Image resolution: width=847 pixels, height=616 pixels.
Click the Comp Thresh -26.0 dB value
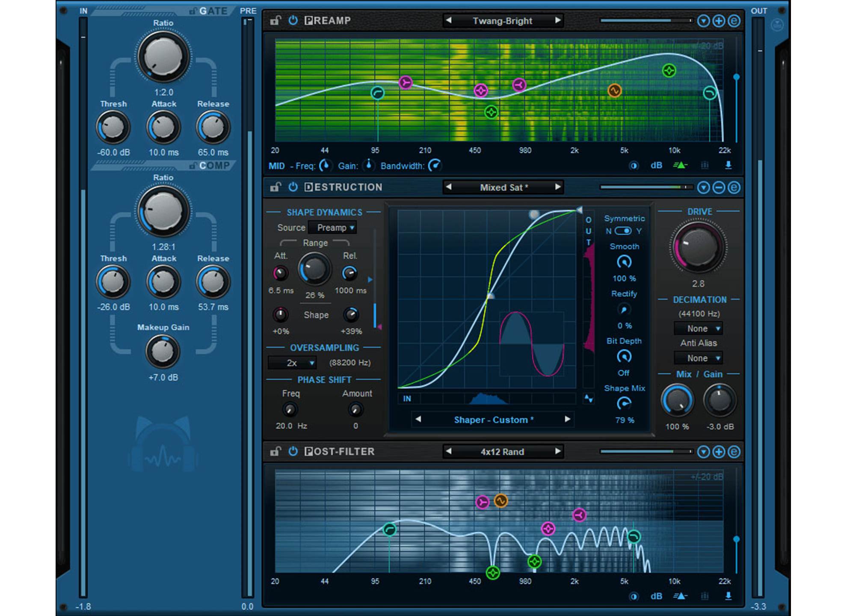[x=113, y=307]
